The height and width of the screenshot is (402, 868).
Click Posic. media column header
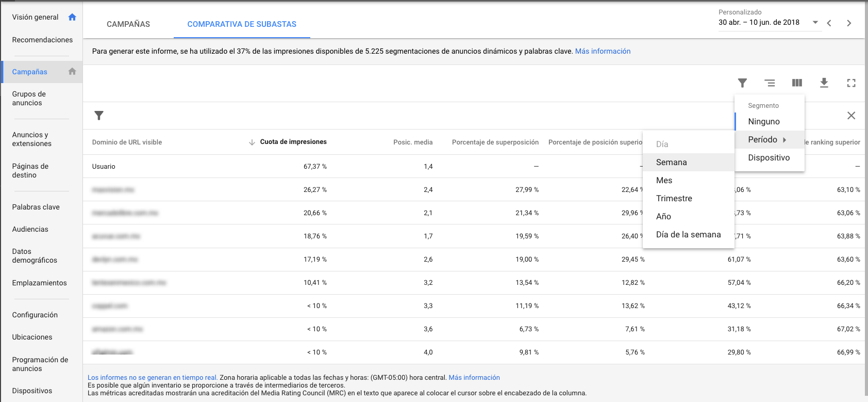coord(413,142)
